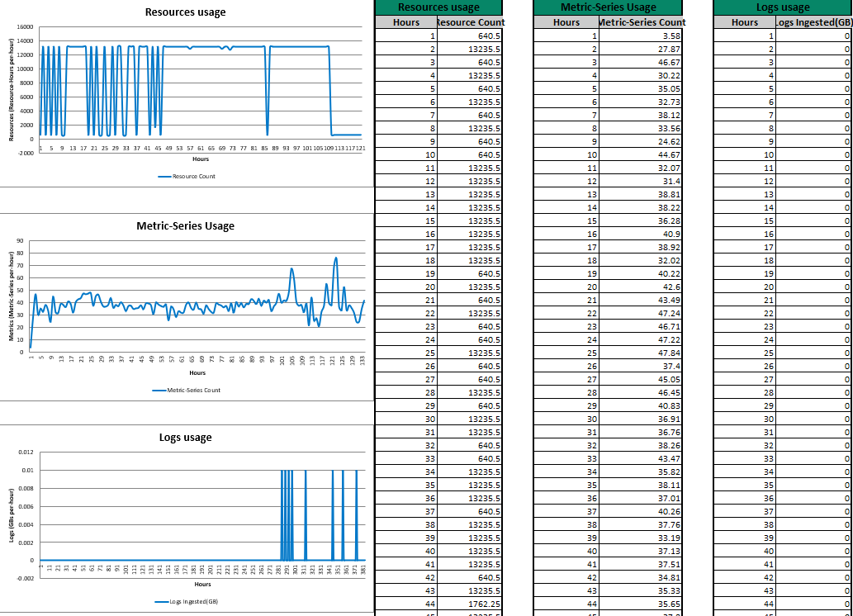Image resolution: width=853 pixels, height=616 pixels.
Task: Select Metric-Series Count cell 31.4
Action: click(x=640, y=181)
